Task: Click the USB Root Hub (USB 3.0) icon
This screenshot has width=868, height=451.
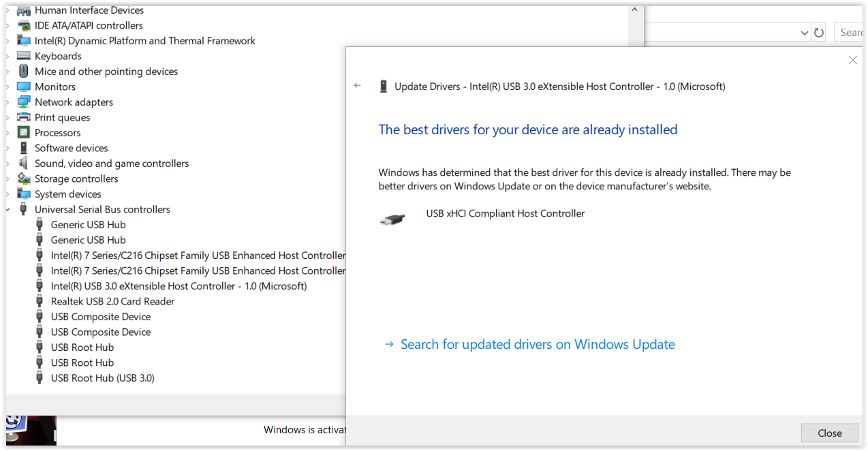Action: [x=40, y=378]
